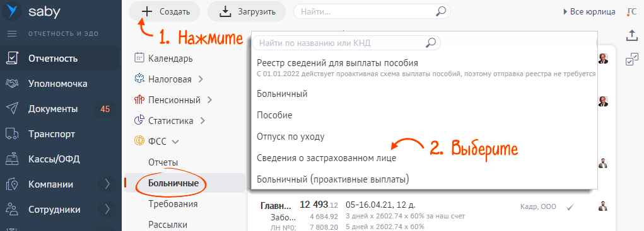The height and width of the screenshot is (231, 644).
Task: Click the Загрузить button
Action: [x=247, y=11]
